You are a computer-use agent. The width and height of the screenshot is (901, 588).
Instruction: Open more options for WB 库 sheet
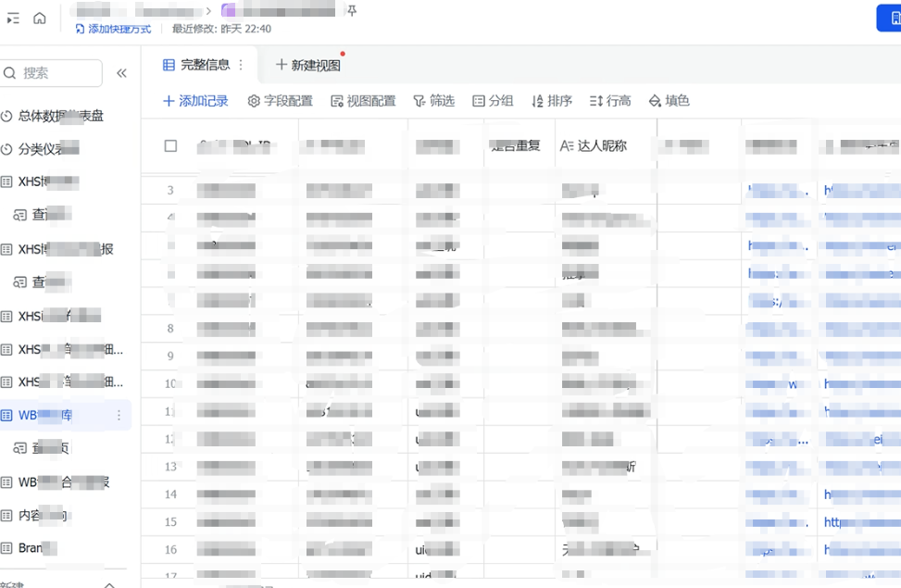119,415
